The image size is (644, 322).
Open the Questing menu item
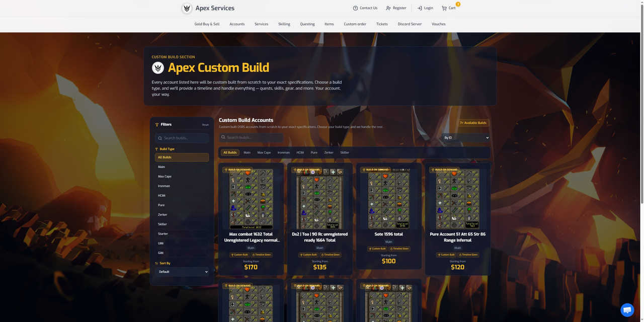pyautogui.click(x=307, y=24)
